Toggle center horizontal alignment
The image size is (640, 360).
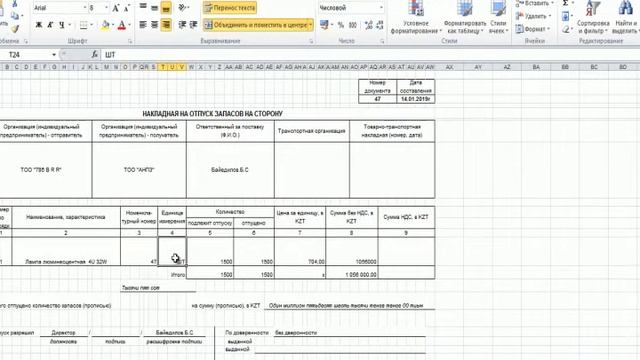point(154,25)
